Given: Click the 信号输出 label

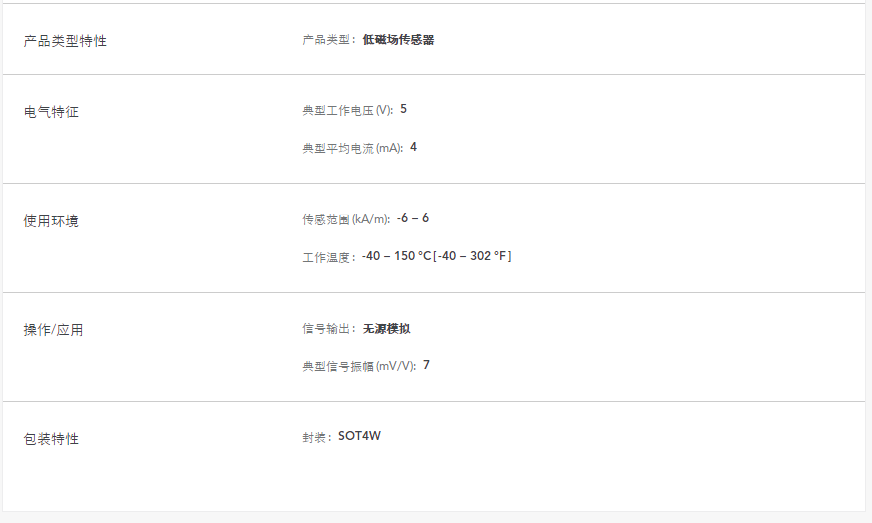Looking at the screenshot, I should click(x=327, y=328).
